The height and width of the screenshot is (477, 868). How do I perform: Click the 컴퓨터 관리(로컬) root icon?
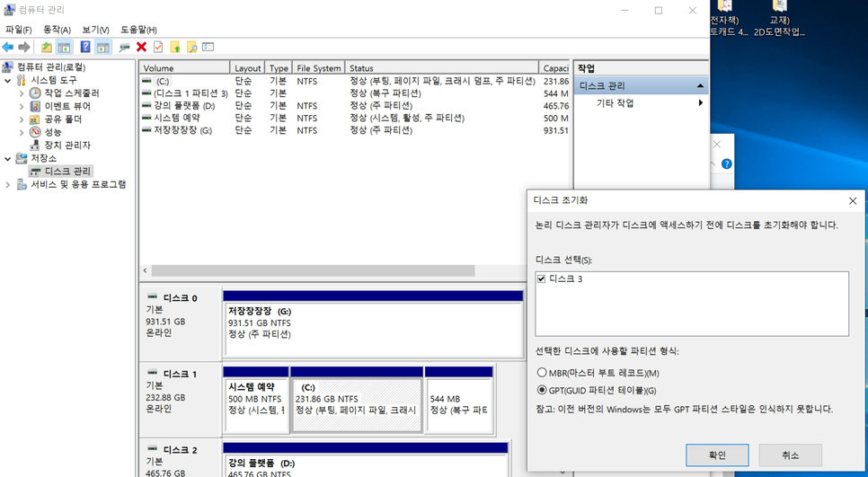click(x=8, y=67)
